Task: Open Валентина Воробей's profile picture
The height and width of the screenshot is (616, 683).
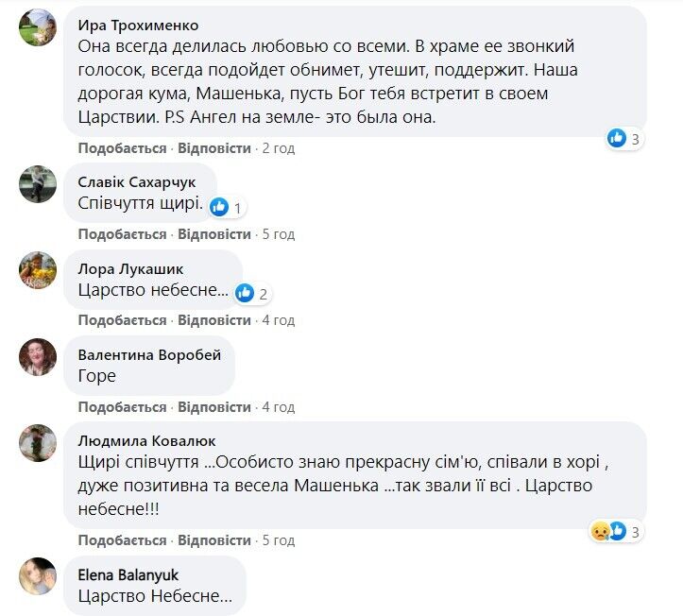Action: (38, 356)
